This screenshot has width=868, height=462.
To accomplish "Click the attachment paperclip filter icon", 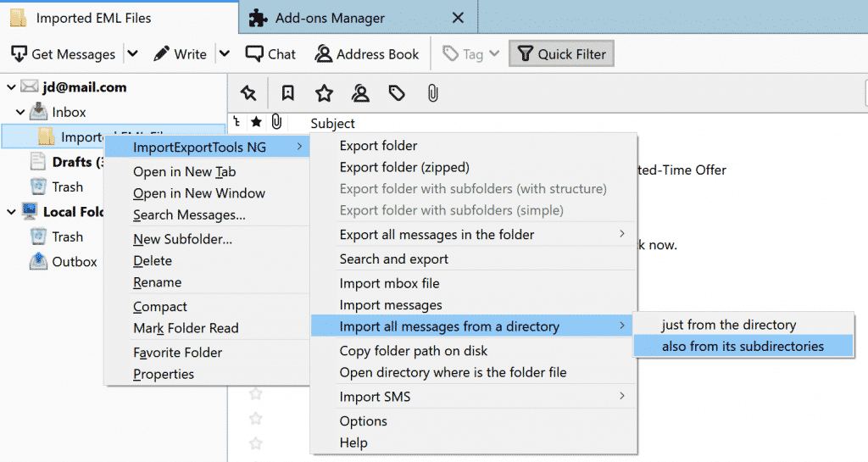I will [x=432, y=93].
